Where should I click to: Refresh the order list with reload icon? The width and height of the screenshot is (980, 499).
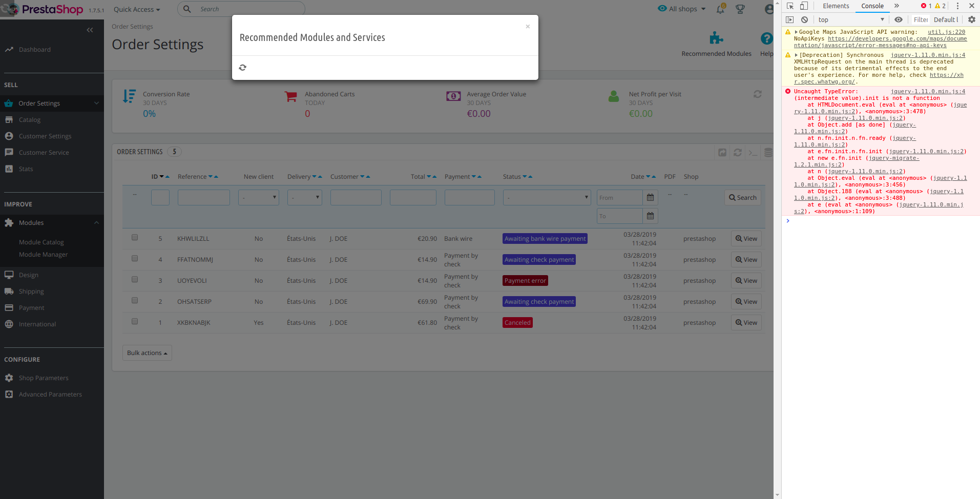click(x=738, y=152)
